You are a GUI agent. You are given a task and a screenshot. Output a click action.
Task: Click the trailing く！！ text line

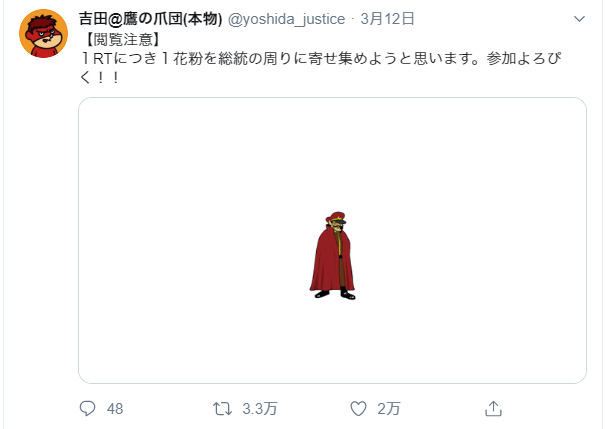point(100,77)
